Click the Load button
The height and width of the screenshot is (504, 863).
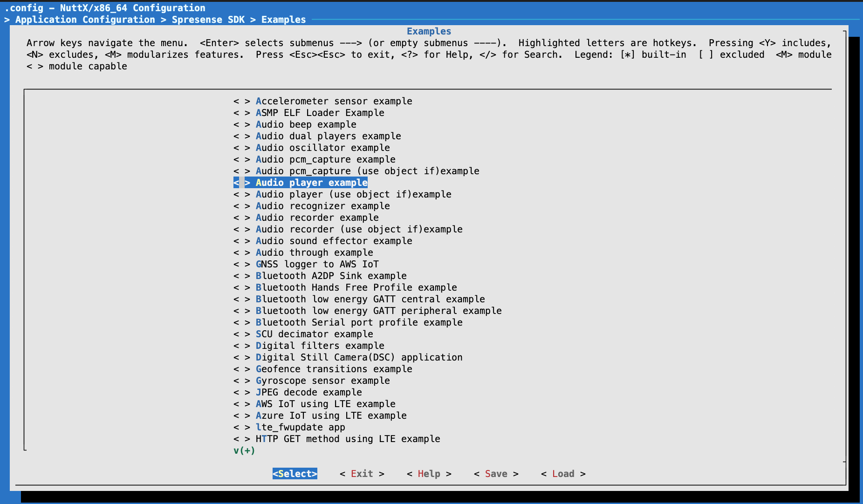tap(563, 474)
